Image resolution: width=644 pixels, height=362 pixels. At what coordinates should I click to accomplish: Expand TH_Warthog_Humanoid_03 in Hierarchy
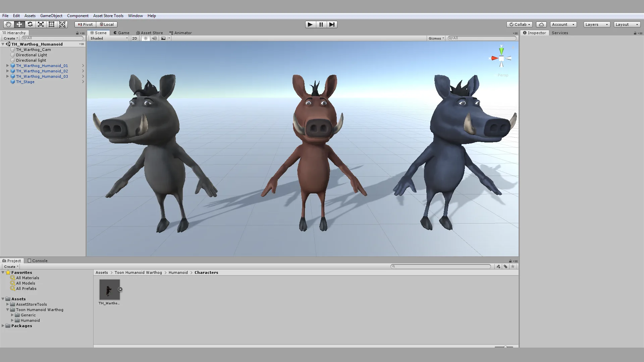pos(7,76)
